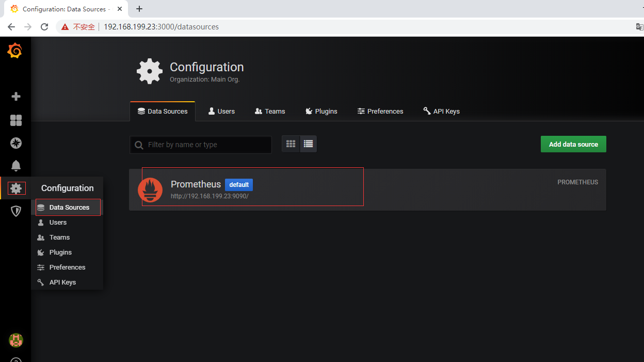Click the Configuration gear icon in sidebar

(x=16, y=188)
